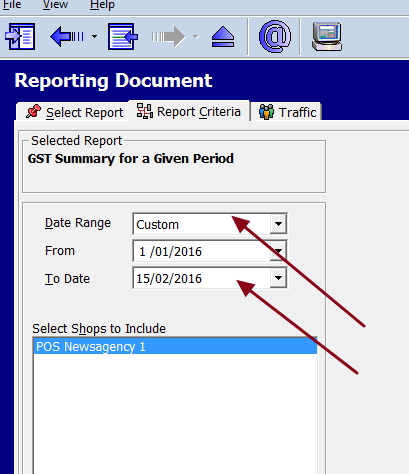409x474 pixels.
Task: Click the computer monitor toolbar icon
Action: 327,36
